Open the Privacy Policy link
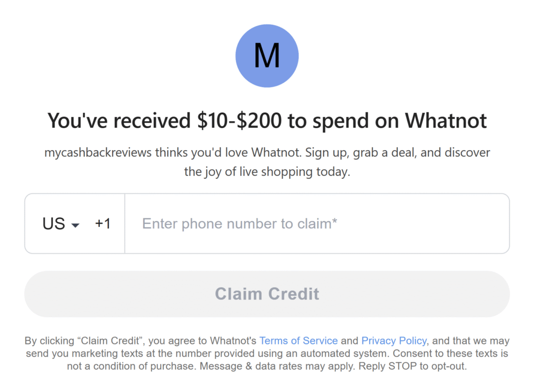Viewport: 547px width, 392px height. [x=394, y=341]
